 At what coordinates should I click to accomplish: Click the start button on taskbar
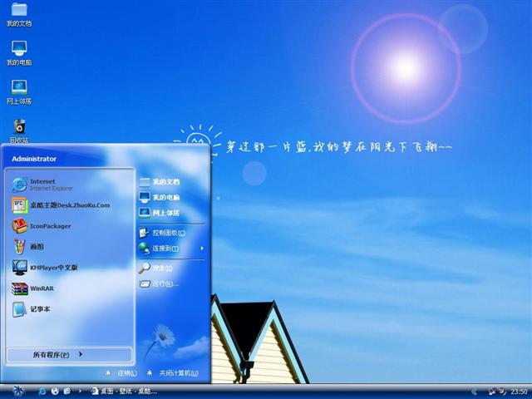(17, 392)
